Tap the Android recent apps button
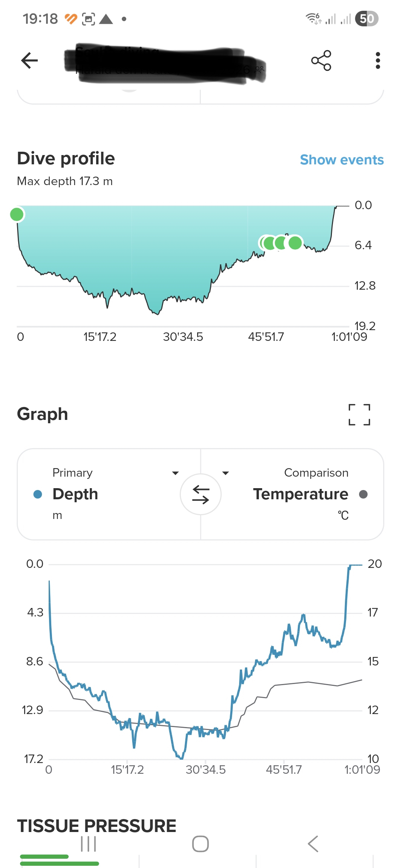The width and height of the screenshot is (401, 868). (88, 844)
